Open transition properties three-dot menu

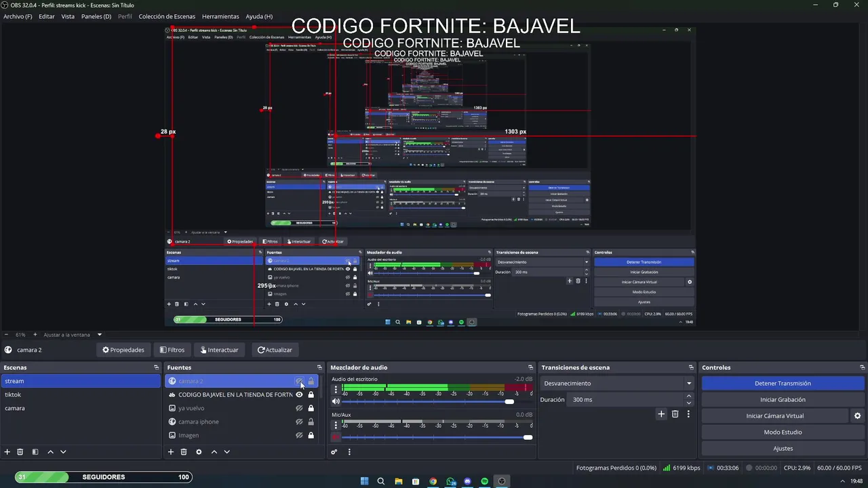coord(688,414)
